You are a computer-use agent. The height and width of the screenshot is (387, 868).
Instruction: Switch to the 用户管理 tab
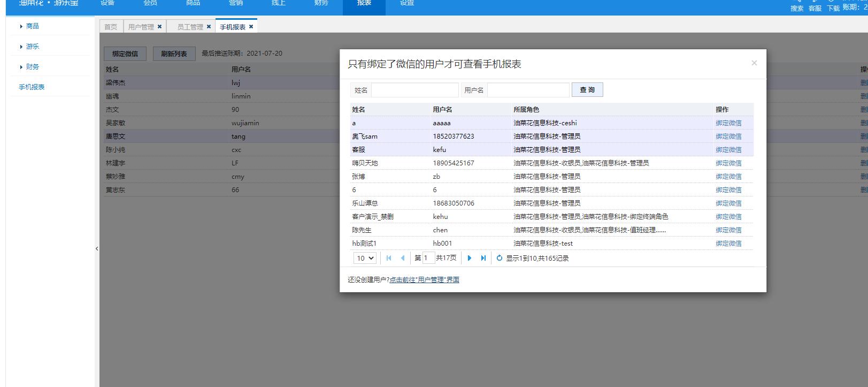141,26
